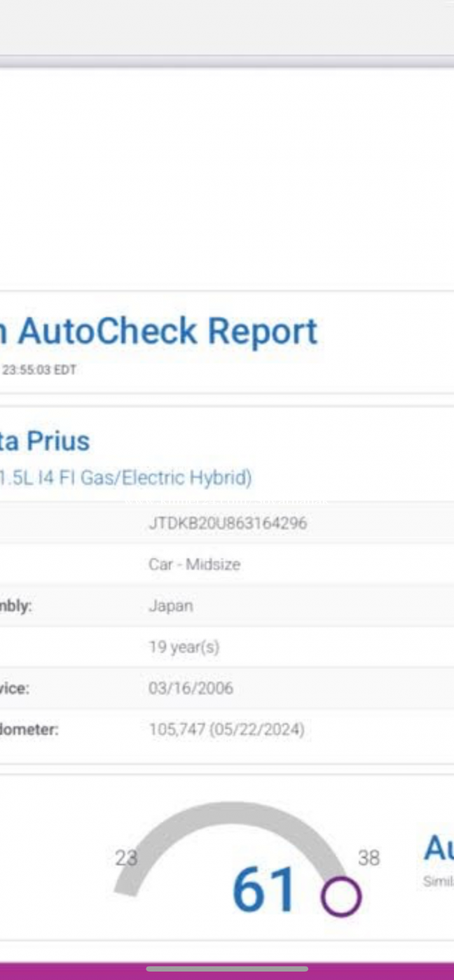Click the 105,747 odometer reading

click(226, 730)
